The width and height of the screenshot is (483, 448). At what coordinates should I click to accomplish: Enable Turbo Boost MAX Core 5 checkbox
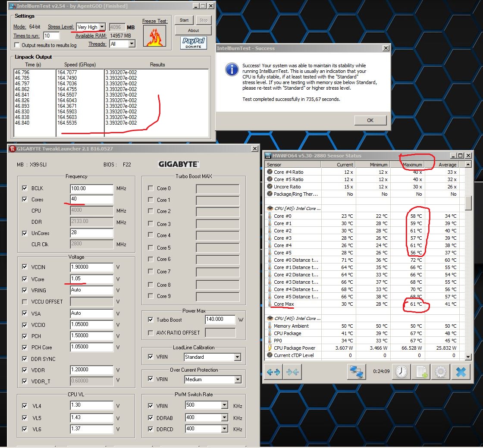(151, 247)
